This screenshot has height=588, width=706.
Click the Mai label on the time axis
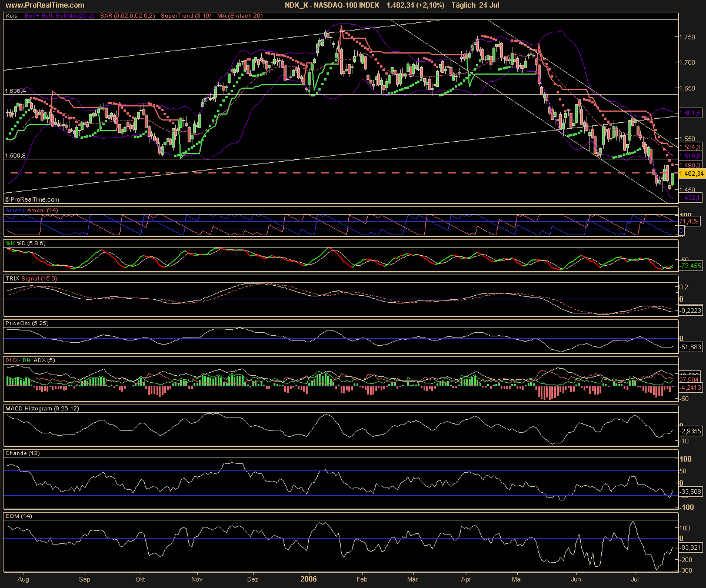coord(518,579)
